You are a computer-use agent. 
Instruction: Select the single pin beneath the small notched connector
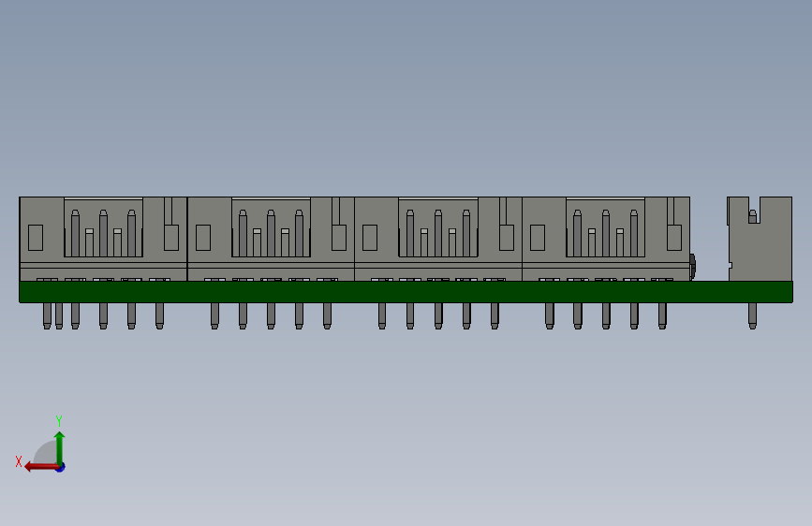[x=752, y=315]
